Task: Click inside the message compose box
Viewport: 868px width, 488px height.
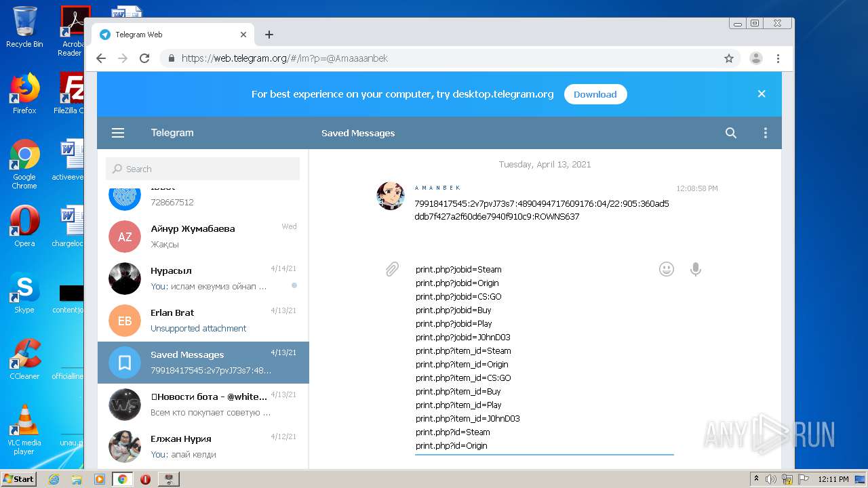Action: click(544, 358)
